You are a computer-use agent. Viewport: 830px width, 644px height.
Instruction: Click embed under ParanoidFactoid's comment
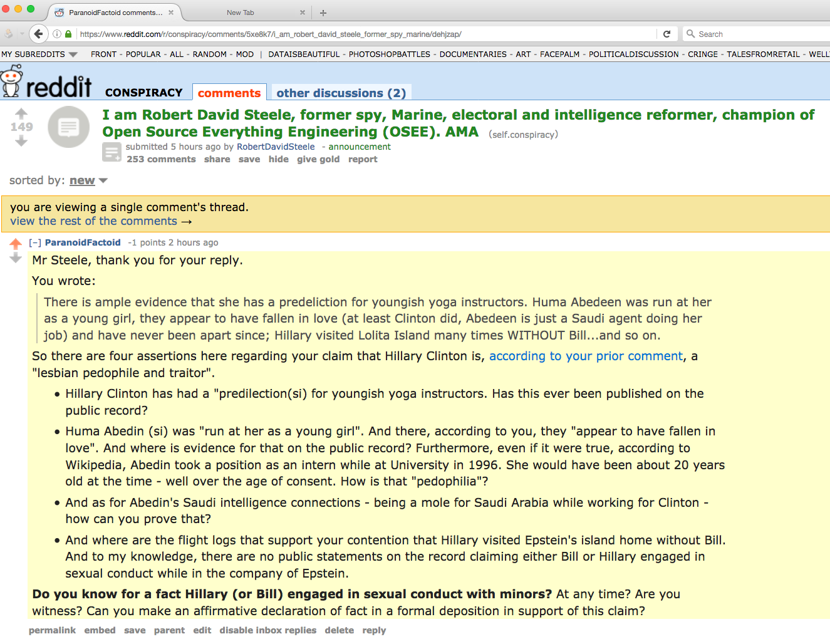click(x=100, y=630)
